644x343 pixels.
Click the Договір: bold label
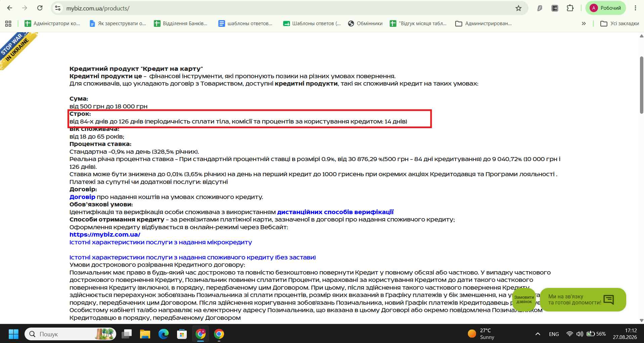pyautogui.click(x=83, y=190)
